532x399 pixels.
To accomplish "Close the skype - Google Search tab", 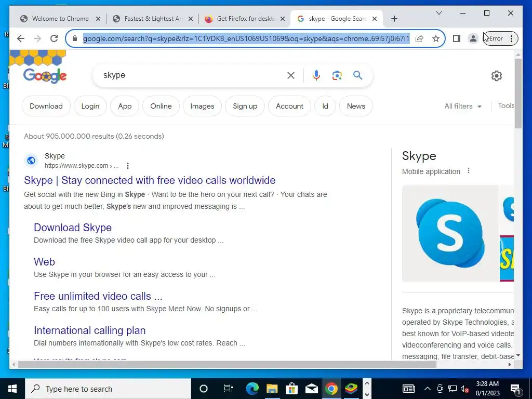I will [375, 19].
